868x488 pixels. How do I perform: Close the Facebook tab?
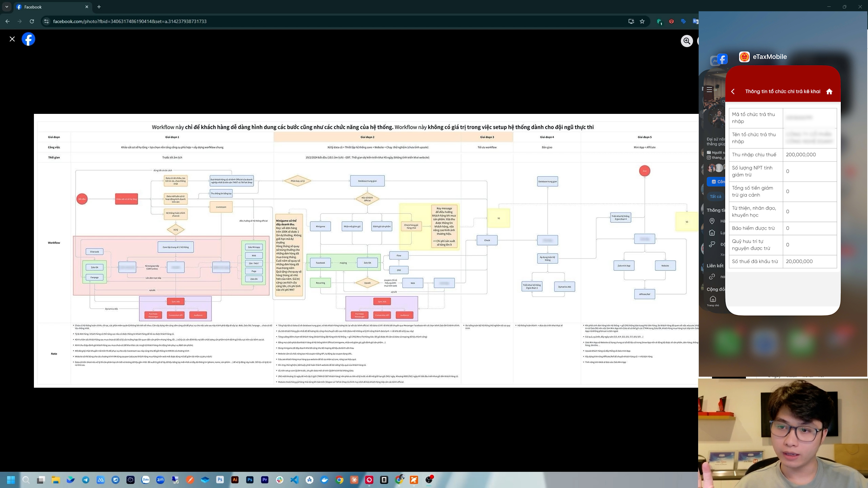[x=87, y=7]
